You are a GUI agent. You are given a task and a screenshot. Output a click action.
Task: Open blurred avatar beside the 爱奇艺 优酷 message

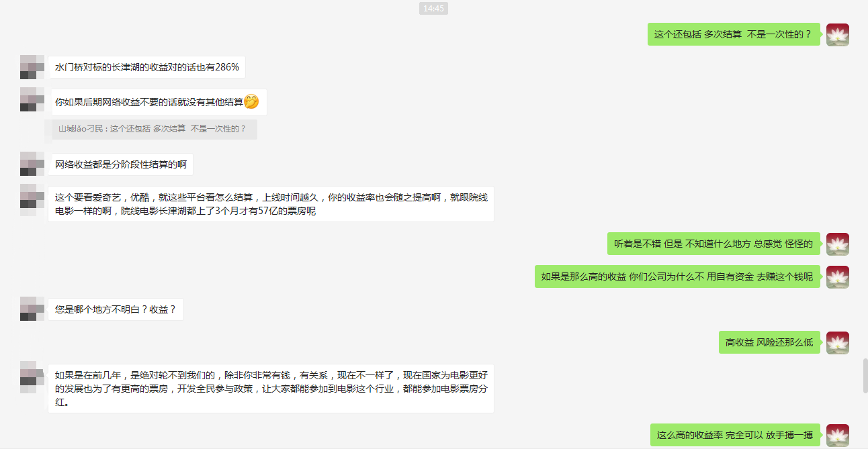(x=32, y=197)
